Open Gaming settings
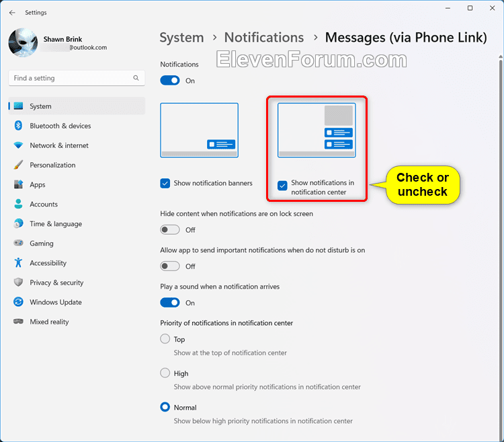Screen dimensions: 504x442 pos(77,244)
